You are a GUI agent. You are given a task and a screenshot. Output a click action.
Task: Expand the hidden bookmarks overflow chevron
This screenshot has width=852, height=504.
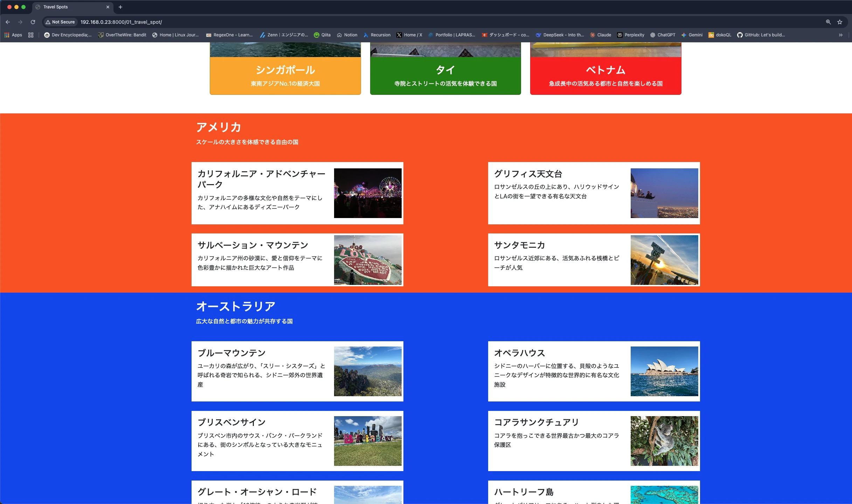point(841,35)
